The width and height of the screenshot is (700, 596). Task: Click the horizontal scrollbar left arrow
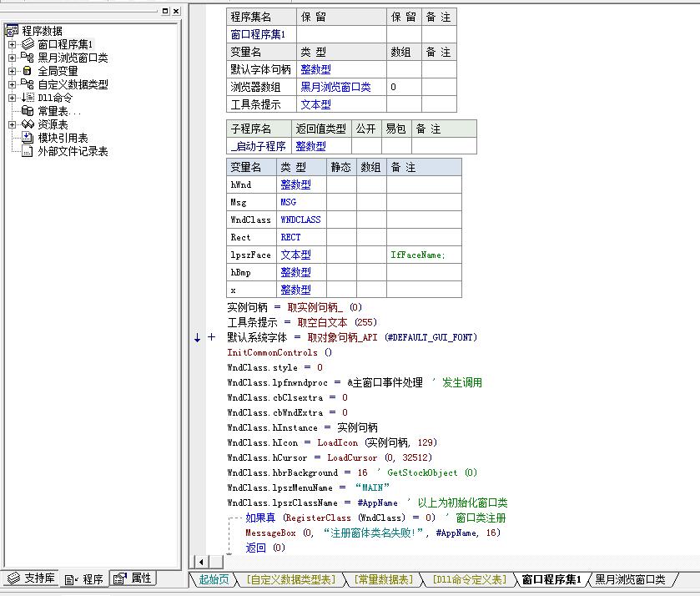tap(201, 562)
